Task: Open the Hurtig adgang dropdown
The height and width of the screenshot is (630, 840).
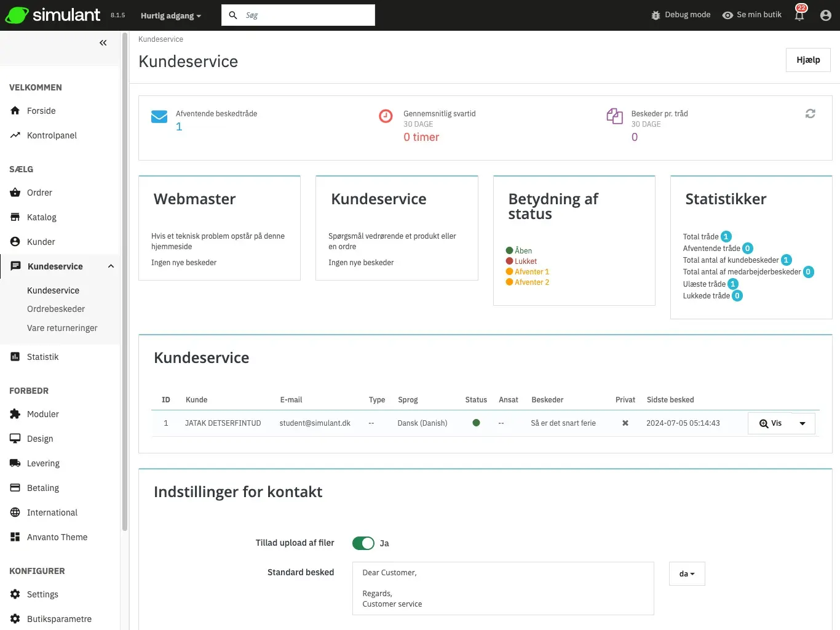Action: pyautogui.click(x=170, y=15)
